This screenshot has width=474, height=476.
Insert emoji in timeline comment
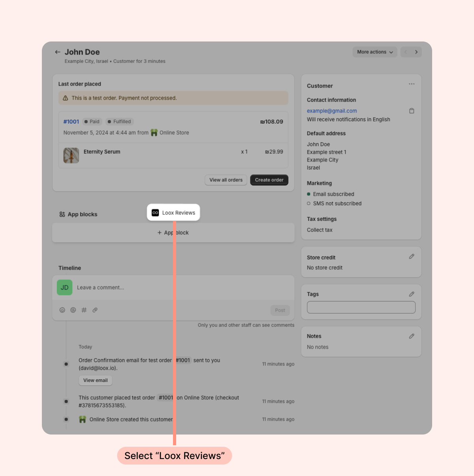(62, 310)
